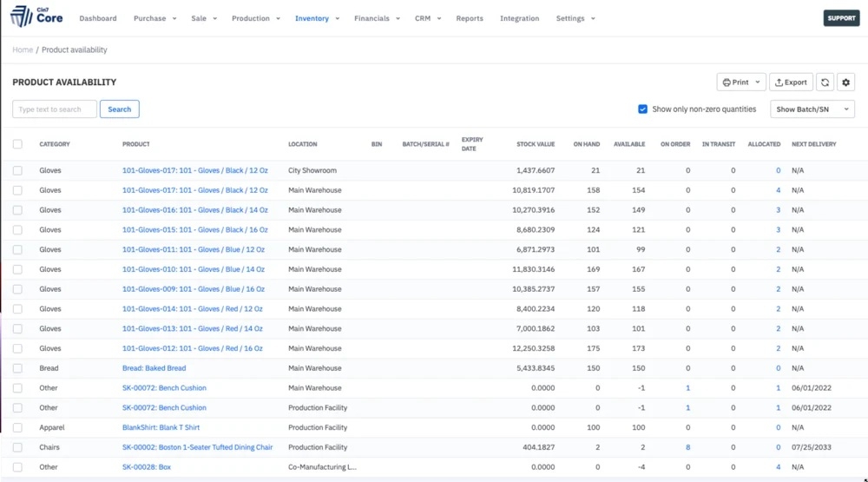The image size is (868, 482).
Task: Go to the Reports menu item
Action: tap(470, 18)
